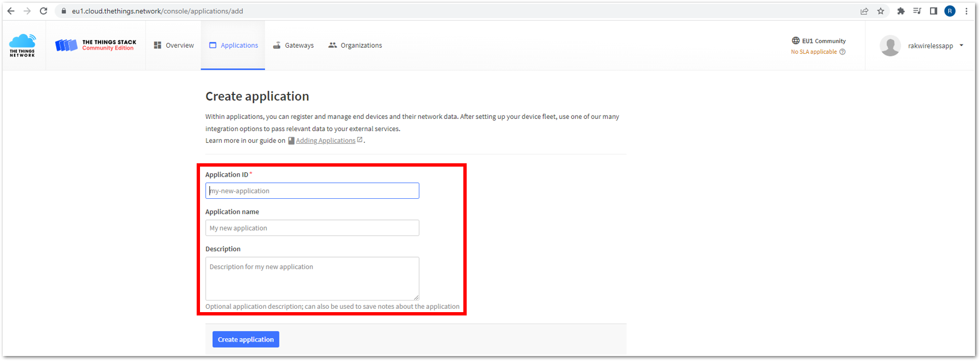Click The Things Stack Community Edition logo
The height and width of the screenshot is (361, 980).
(96, 45)
